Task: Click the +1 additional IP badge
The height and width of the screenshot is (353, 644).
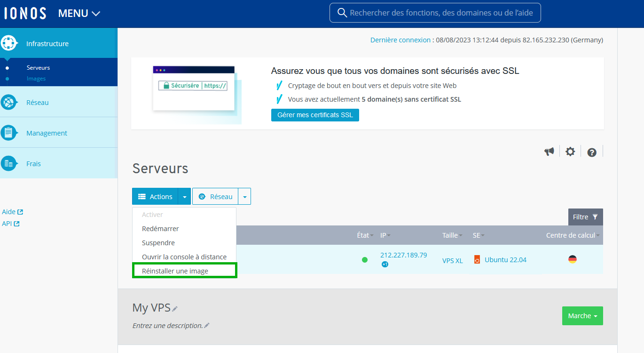Action: tap(385, 265)
